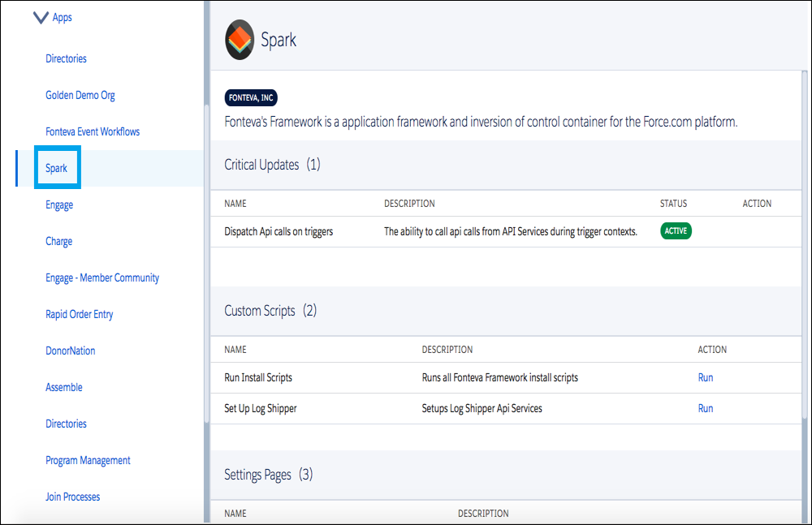Click the FONTEVA, INC publisher badge

(251, 98)
